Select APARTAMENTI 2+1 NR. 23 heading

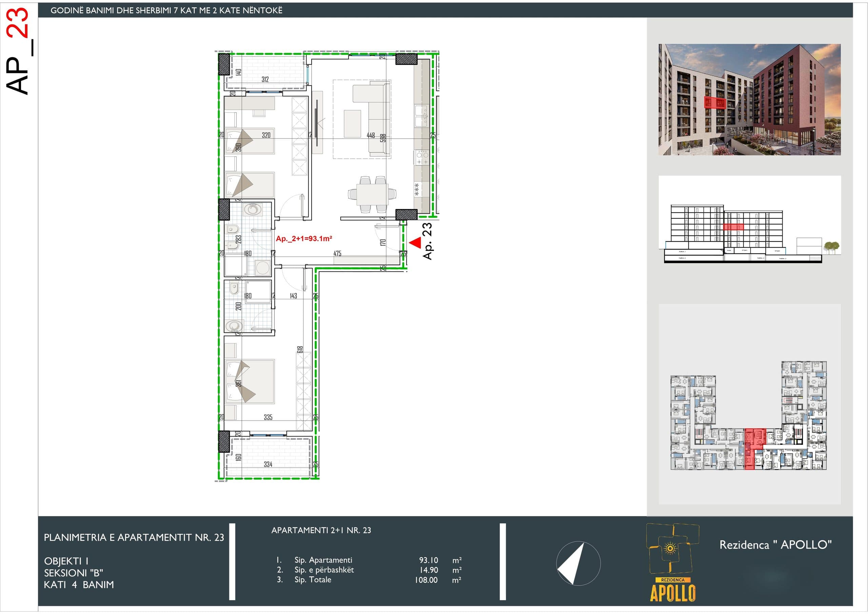[x=321, y=530]
